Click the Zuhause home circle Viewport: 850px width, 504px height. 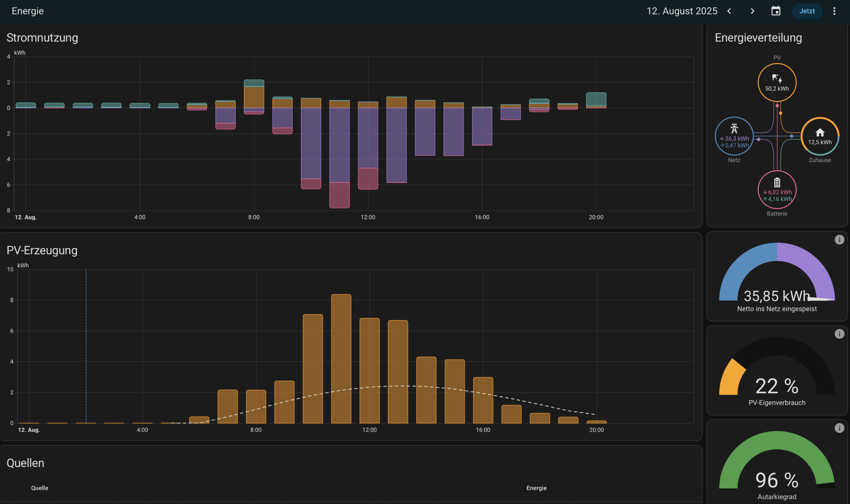(x=820, y=136)
